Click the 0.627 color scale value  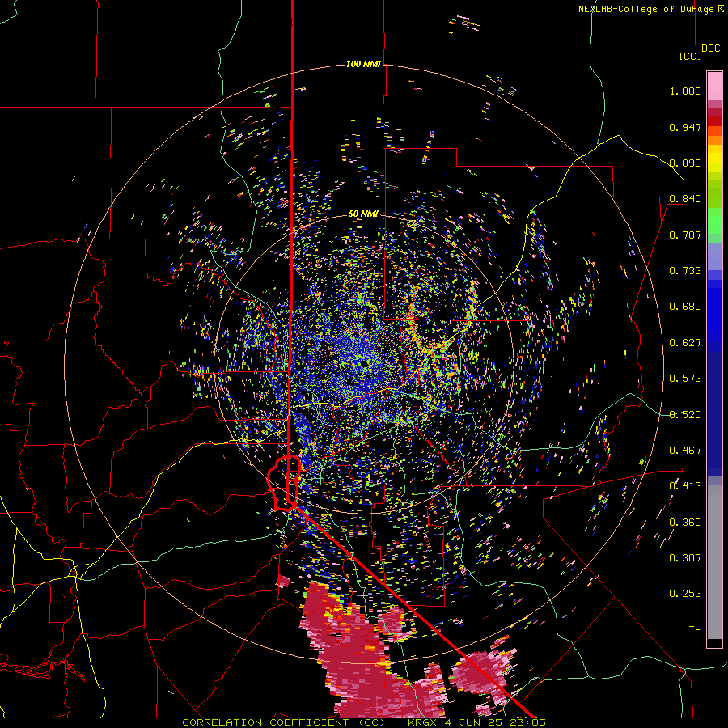(685, 343)
